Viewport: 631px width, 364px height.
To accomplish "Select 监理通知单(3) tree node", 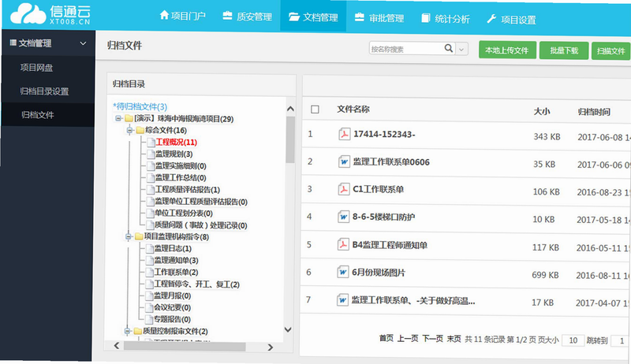I will pos(176,260).
